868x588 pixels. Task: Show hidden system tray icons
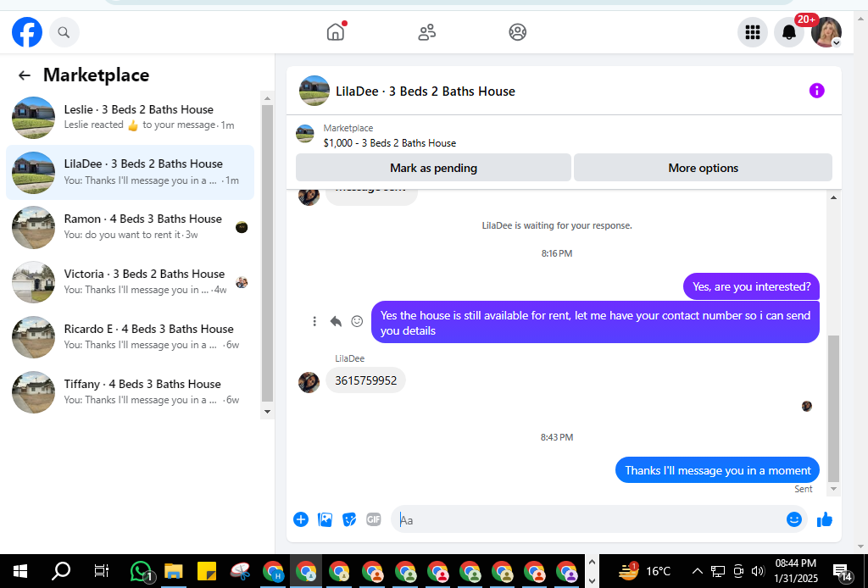tap(698, 571)
